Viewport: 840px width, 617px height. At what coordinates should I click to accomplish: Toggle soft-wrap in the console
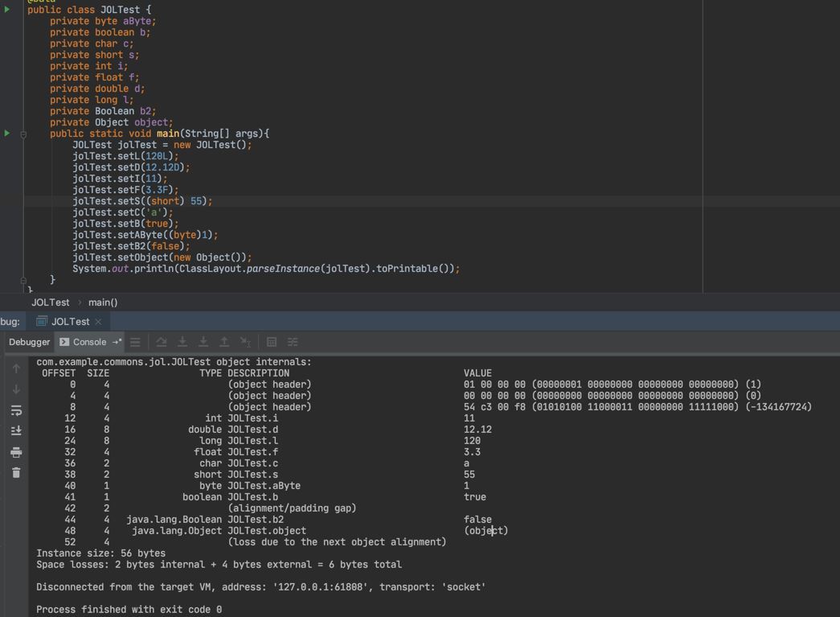coord(16,410)
